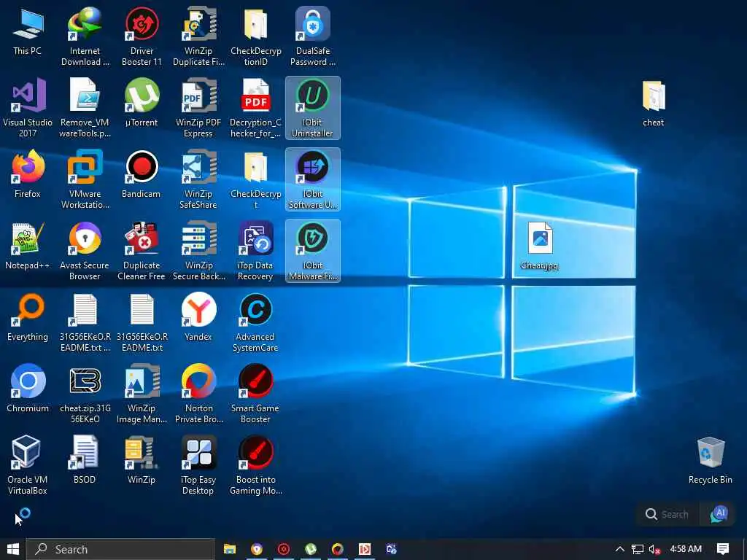747x560 pixels.
Task: Open the network status tray icon
Action: coord(638,549)
